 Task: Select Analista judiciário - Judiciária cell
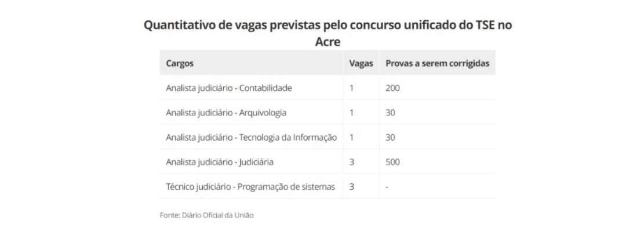point(220,162)
